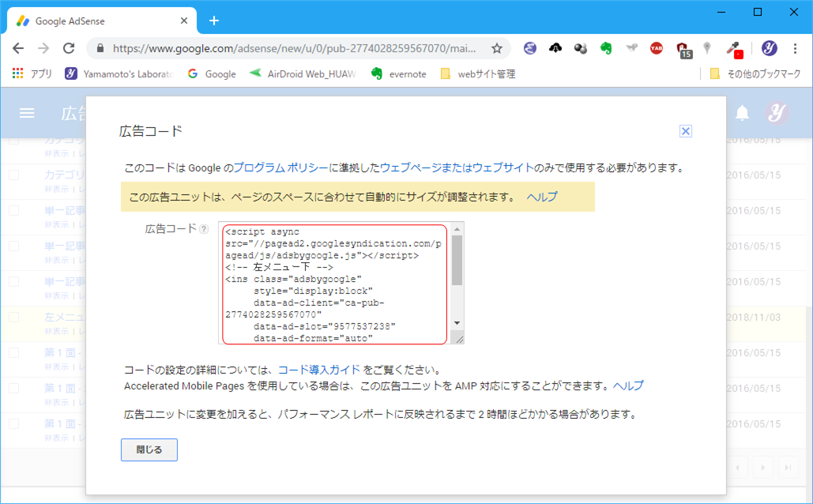The height and width of the screenshot is (504, 813).
Task: Open the プログラム ポリシー link
Action: coord(280,167)
